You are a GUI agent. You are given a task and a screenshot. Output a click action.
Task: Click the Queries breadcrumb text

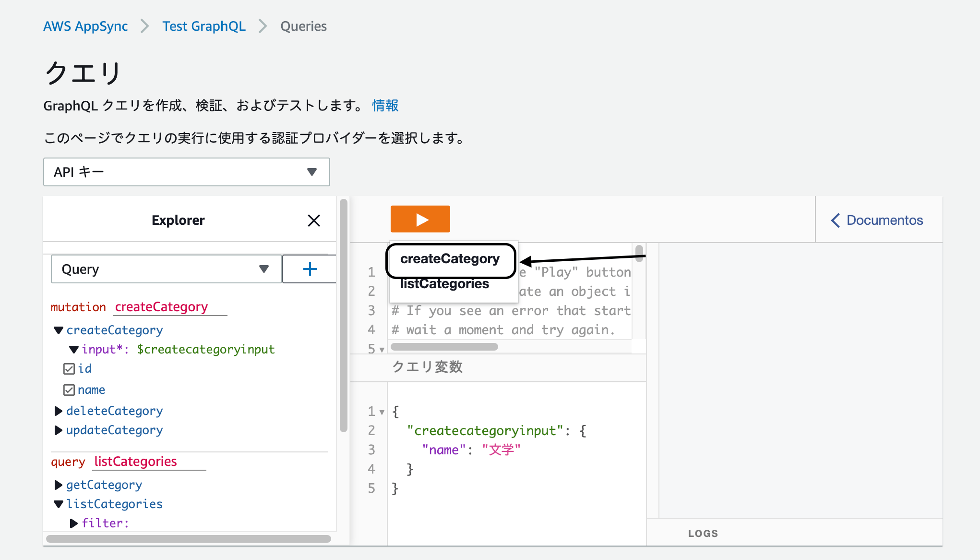tap(303, 26)
